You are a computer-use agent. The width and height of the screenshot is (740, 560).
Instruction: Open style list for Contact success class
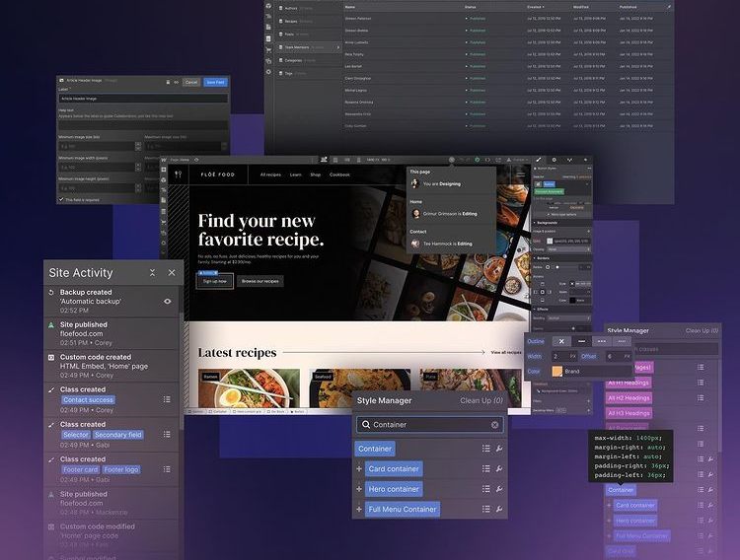167,399
